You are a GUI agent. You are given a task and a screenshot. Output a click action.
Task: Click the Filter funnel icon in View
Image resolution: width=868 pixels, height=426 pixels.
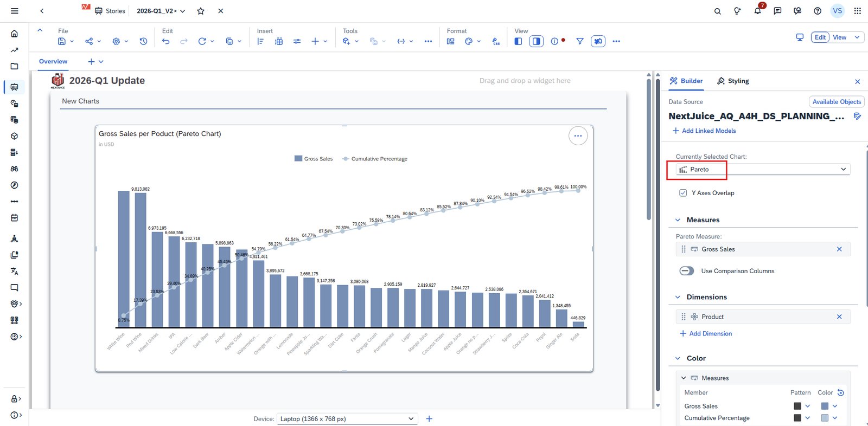pos(580,41)
